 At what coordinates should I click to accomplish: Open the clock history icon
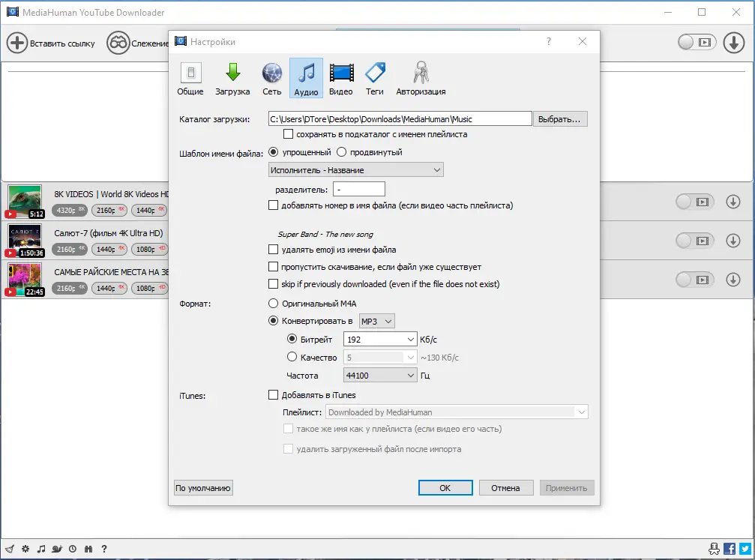pyautogui.click(x=72, y=549)
